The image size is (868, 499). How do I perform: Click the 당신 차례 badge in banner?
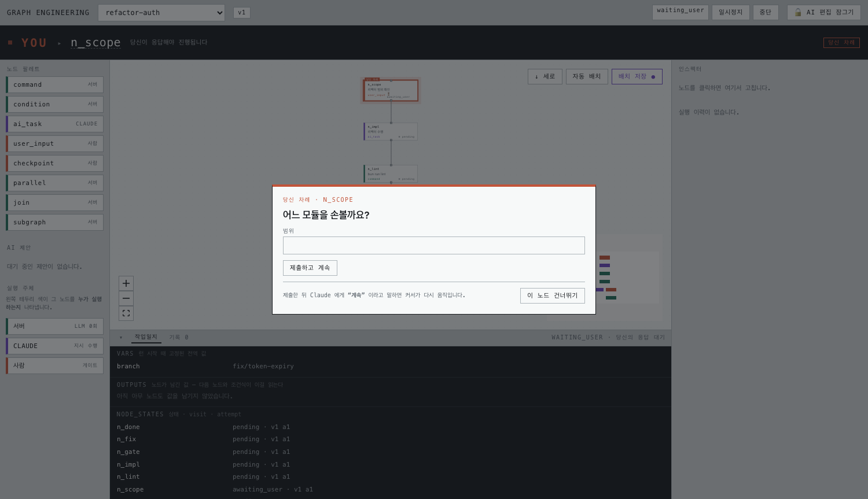841,43
